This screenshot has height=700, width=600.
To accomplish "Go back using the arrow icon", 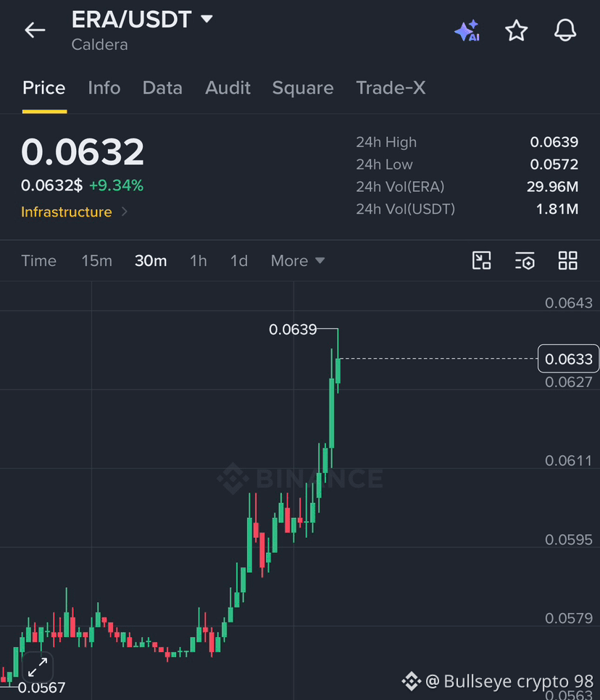I will [x=35, y=30].
